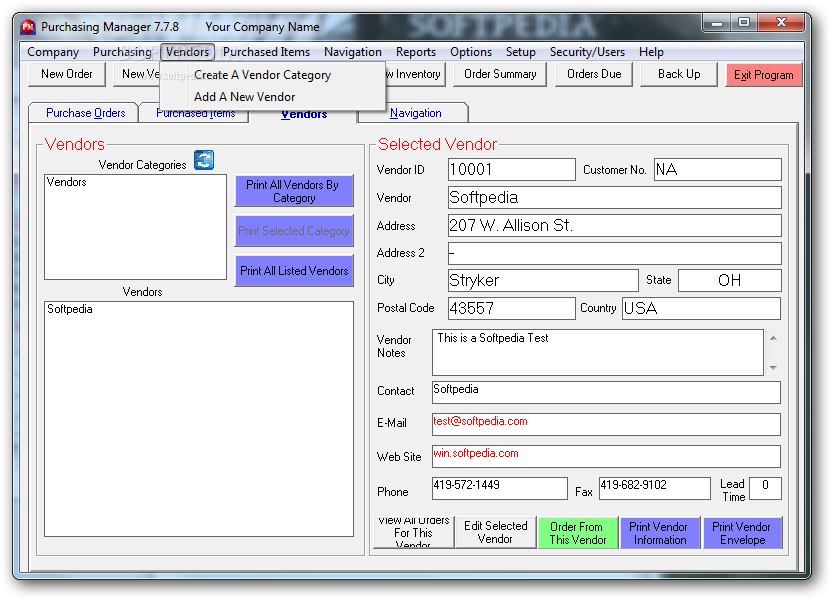Select Softpedia in the vendors list
832x600 pixels.
click(199, 309)
